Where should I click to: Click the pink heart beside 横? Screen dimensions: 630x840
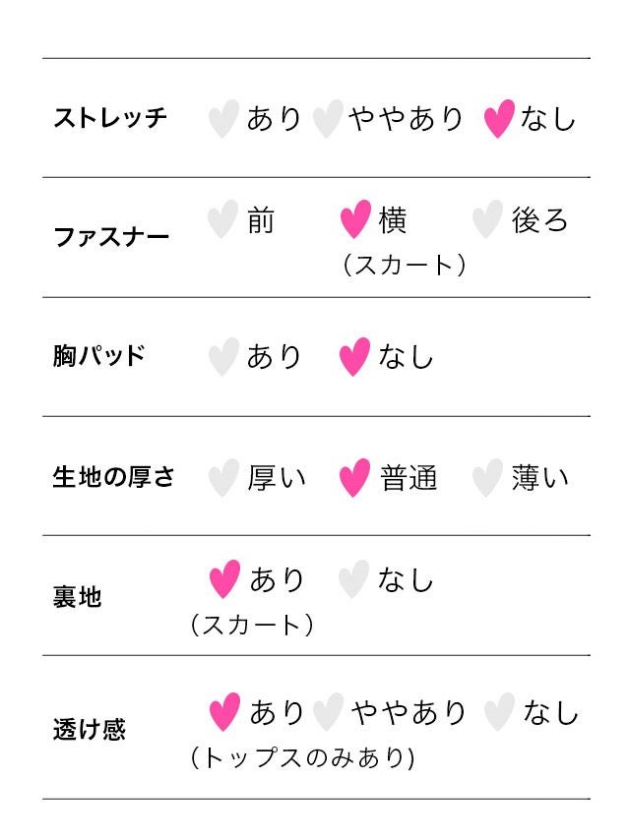[354, 220]
